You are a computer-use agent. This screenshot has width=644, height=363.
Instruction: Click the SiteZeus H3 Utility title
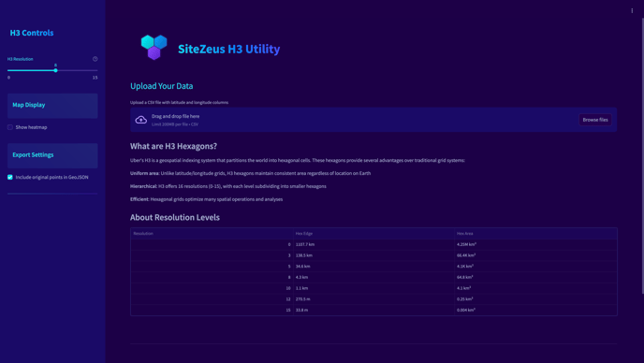pyautogui.click(x=228, y=49)
